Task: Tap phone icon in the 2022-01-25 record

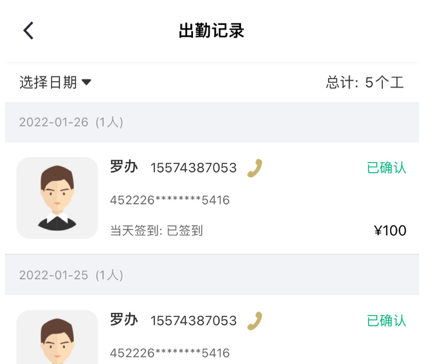Action: click(x=255, y=321)
